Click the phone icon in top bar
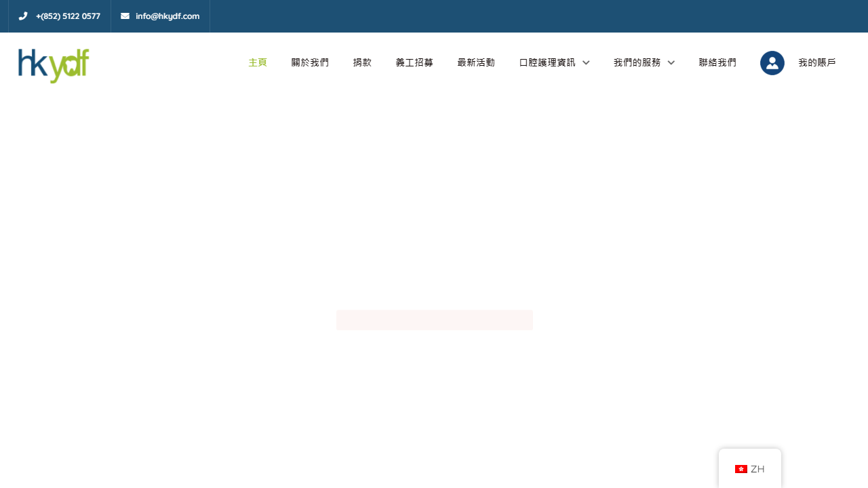 (x=23, y=16)
